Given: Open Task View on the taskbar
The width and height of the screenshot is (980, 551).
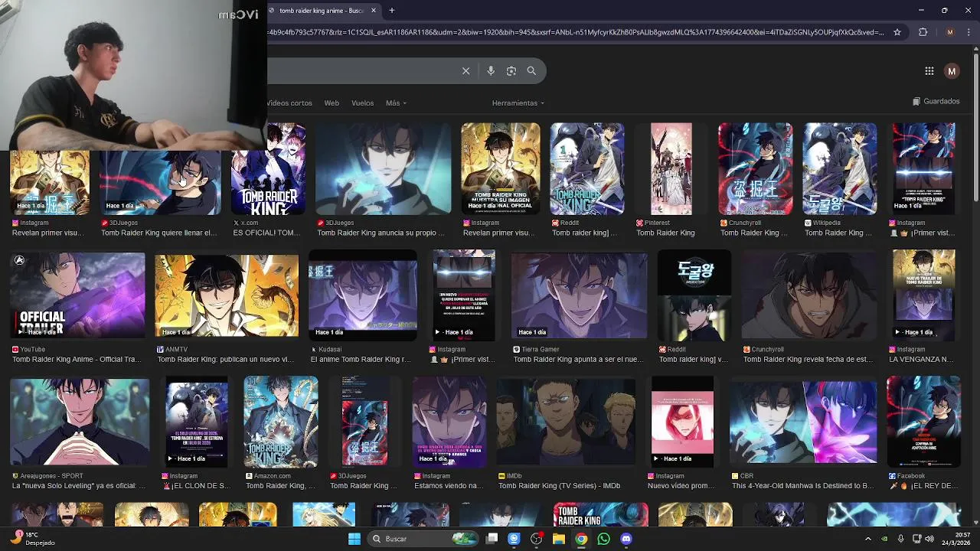Looking at the screenshot, I should coord(492,539).
